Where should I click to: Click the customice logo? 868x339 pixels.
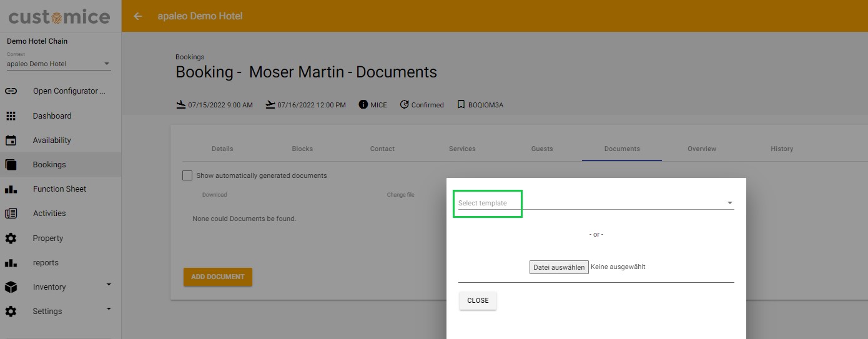(x=59, y=16)
